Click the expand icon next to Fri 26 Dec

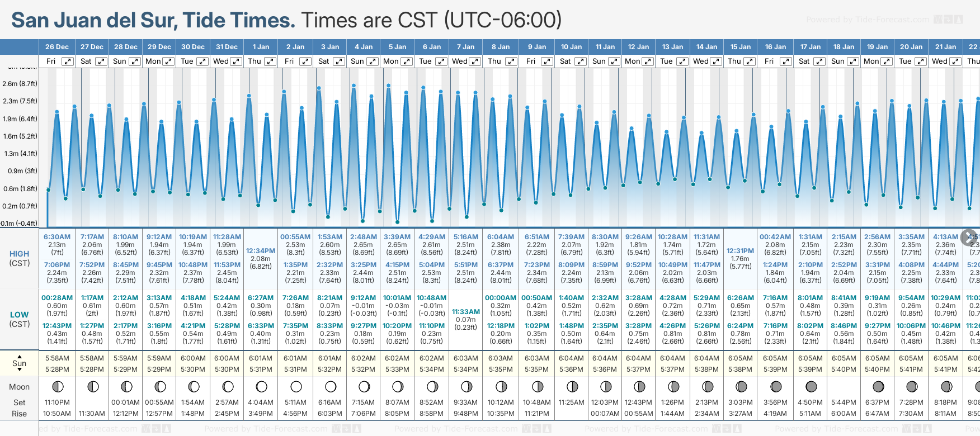coord(67,61)
